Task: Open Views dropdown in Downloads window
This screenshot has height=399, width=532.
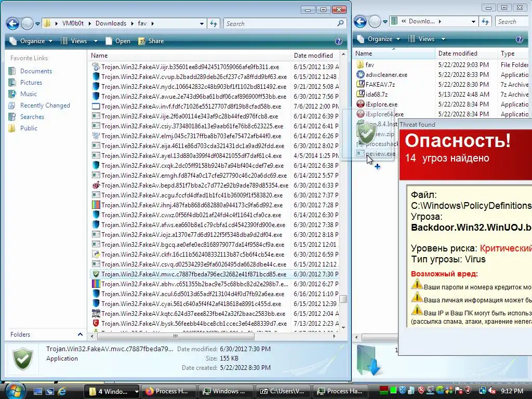Action: click(x=443, y=39)
